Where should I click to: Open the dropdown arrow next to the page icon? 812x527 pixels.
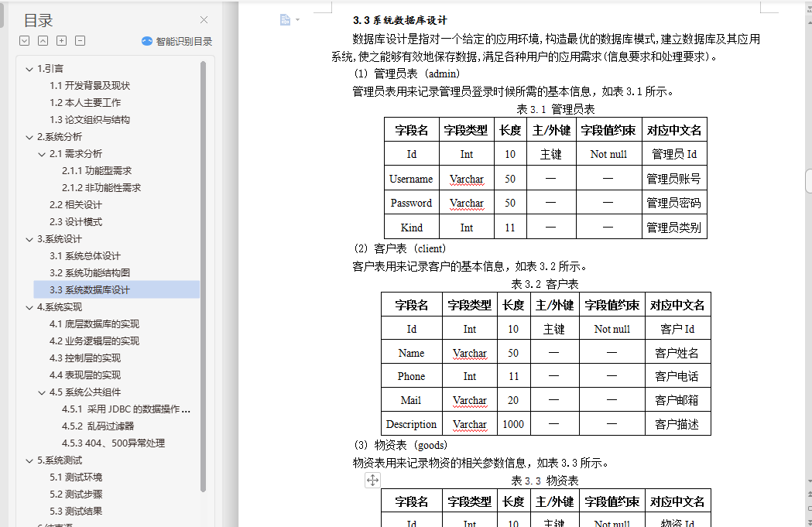click(298, 19)
